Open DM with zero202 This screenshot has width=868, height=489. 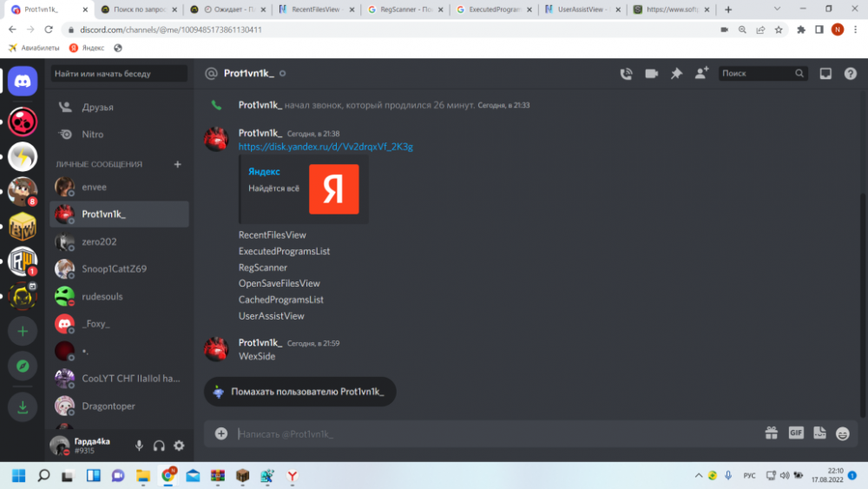(120, 242)
